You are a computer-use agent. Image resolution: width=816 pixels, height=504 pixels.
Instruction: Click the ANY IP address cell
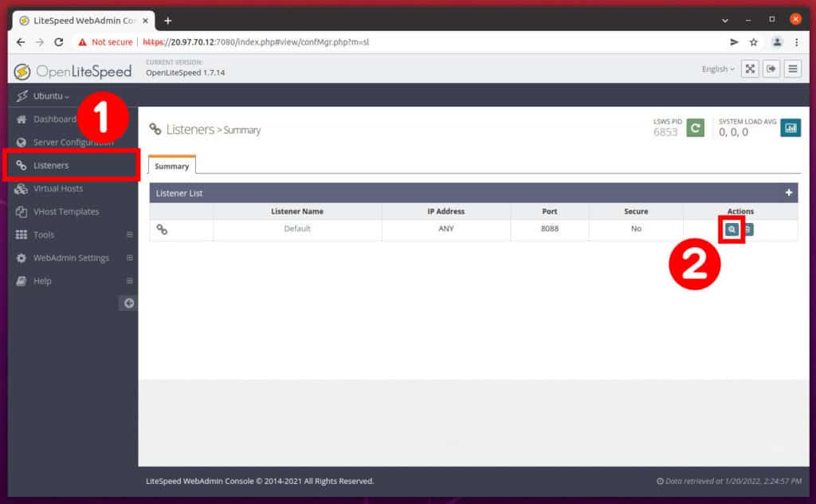(446, 229)
